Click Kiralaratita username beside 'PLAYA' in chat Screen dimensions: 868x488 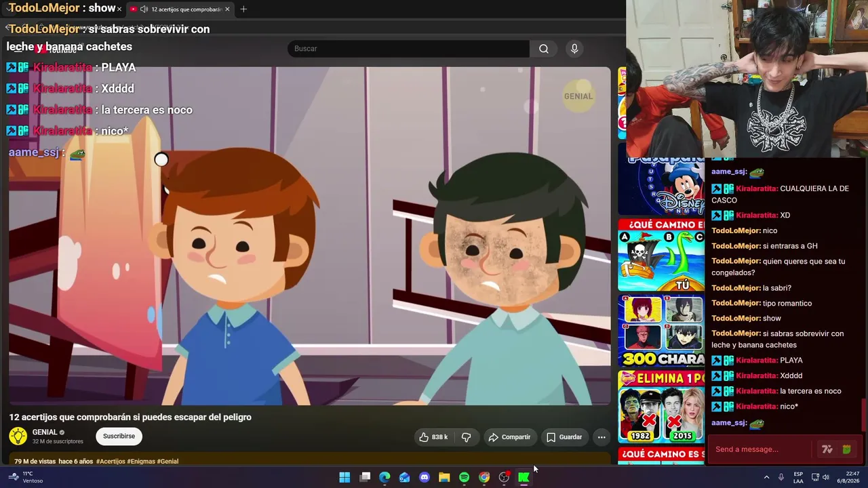pyautogui.click(x=756, y=361)
